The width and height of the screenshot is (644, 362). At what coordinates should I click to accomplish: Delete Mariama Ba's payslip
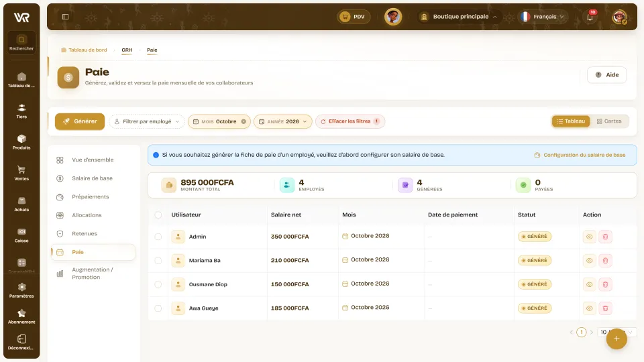click(605, 261)
